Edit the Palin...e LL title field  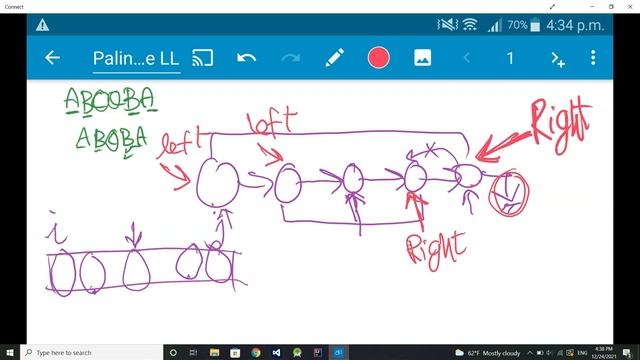[x=136, y=59]
